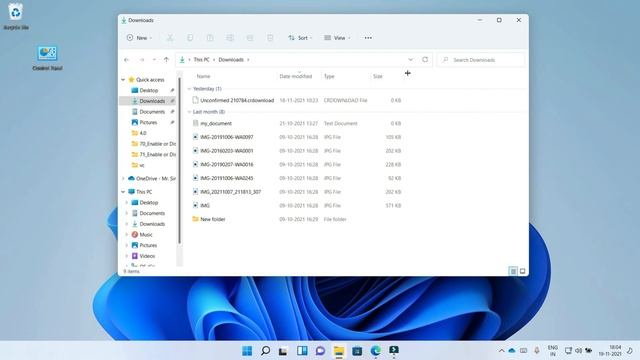The image size is (640, 360).
Task: Click the Delete trash icon in the toolbar
Action: pyautogui.click(x=270, y=38)
